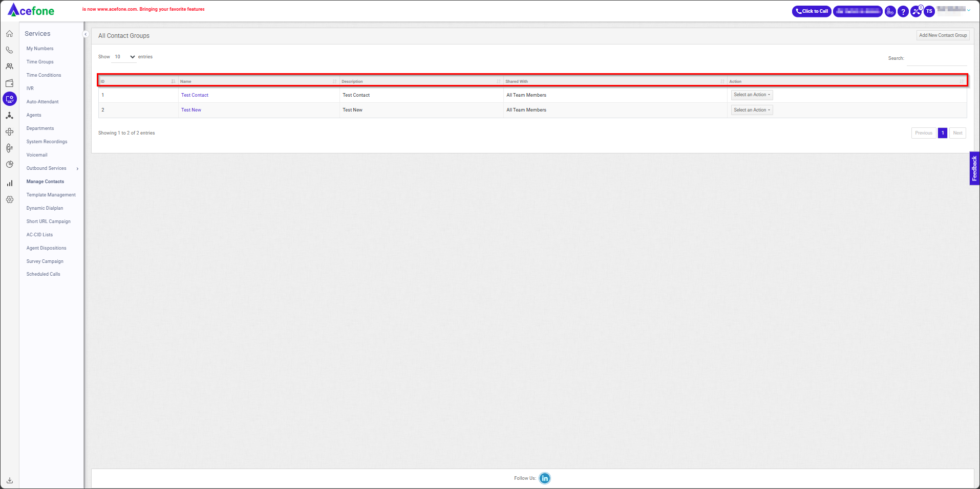Open the Test New group link
The height and width of the screenshot is (489, 980).
(191, 110)
